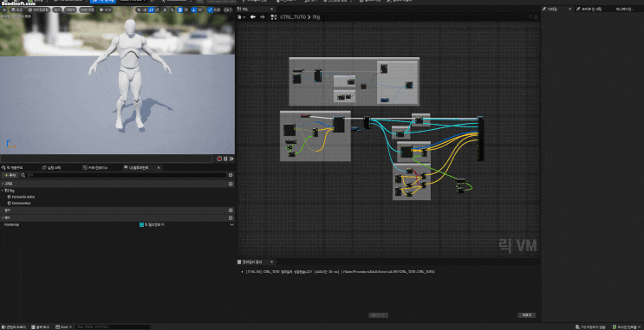Activate the scale gizmo tool in viewport
Image resolution: width=644 pixels, height=330 pixels.
click(157, 10)
